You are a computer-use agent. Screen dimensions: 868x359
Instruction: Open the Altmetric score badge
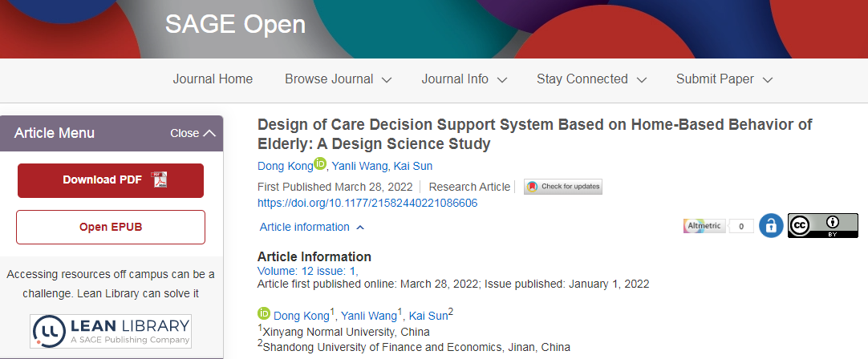(718, 226)
